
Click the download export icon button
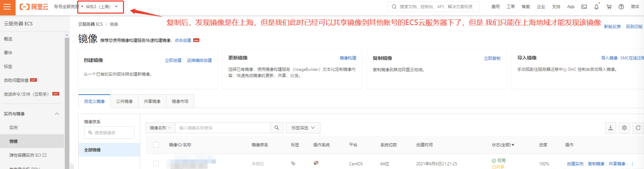click(611, 128)
